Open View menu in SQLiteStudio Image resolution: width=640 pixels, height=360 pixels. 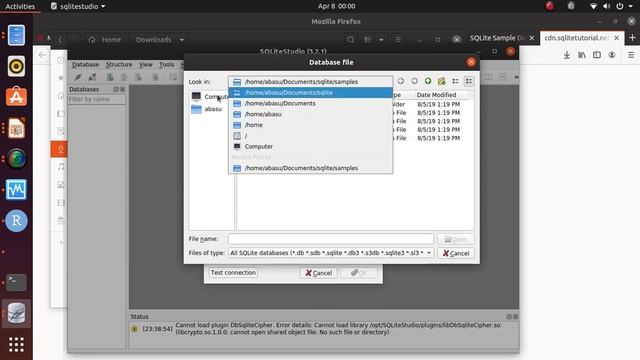pos(145,64)
